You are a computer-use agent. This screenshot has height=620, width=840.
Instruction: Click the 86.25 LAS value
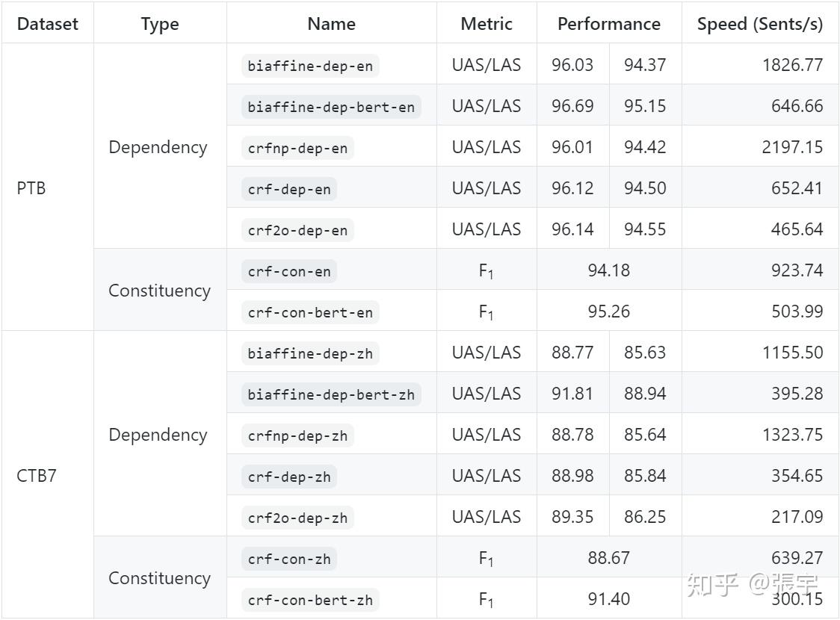coord(645,517)
